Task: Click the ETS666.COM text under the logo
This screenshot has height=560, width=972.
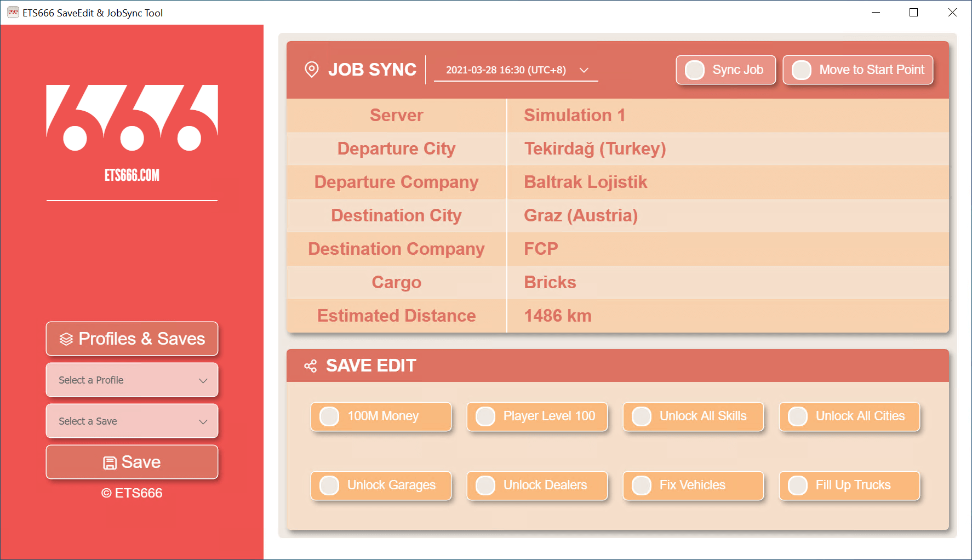Action: pos(132,175)
